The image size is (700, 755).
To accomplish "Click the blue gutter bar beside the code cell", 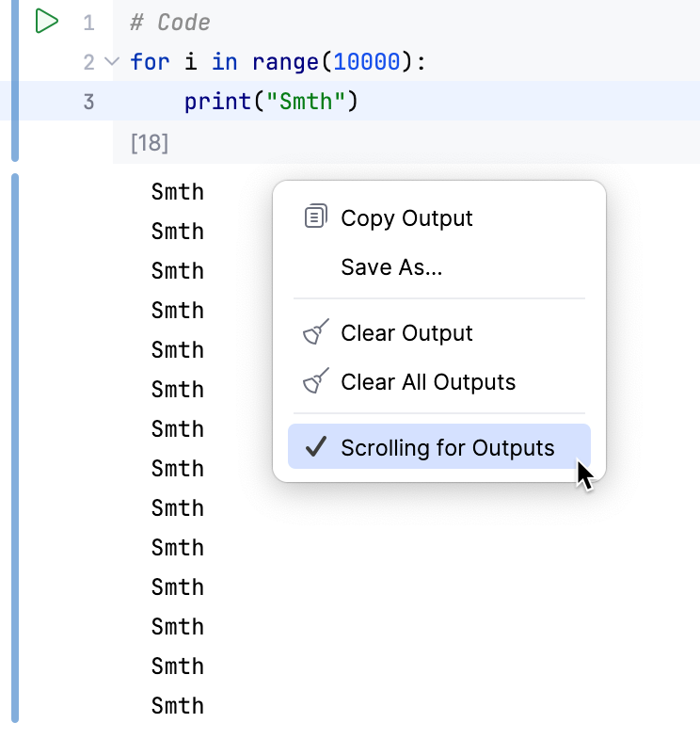I will (x=13, y=75).
